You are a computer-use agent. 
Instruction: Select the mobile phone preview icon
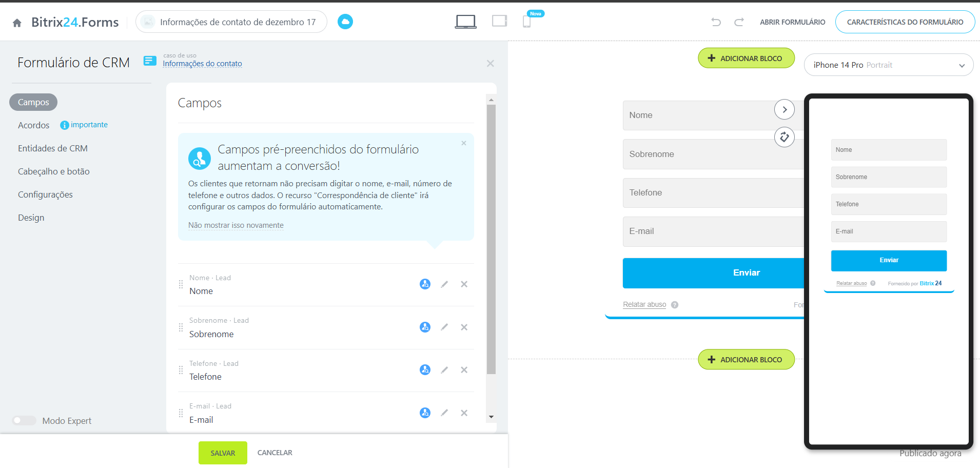(526, 22)
